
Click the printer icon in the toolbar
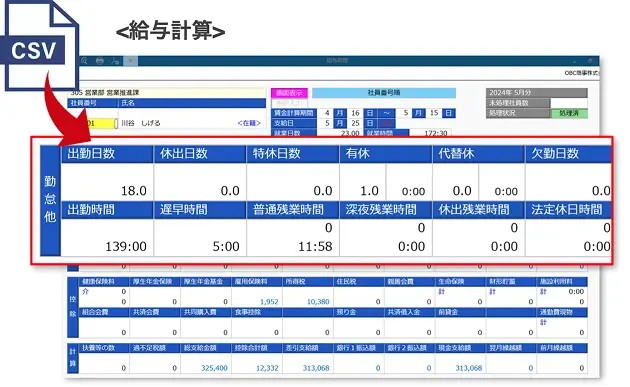coord(100,61)
